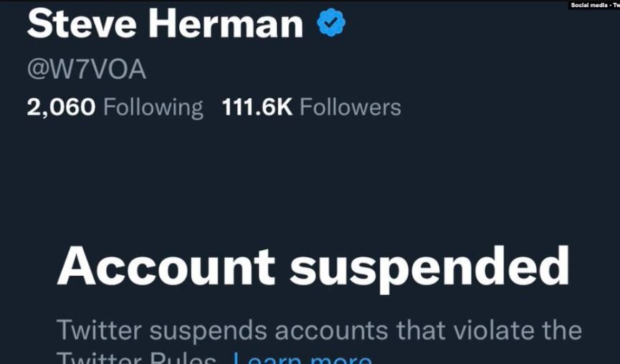The width and height of the screenshot is (620, 364).
Task: Click the 2,060 following count number
Action: pyautogui.click(x=61, y=107)
